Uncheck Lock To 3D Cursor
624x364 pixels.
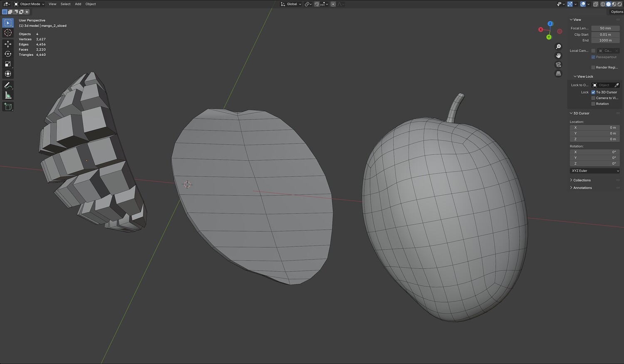click(593, 92)
